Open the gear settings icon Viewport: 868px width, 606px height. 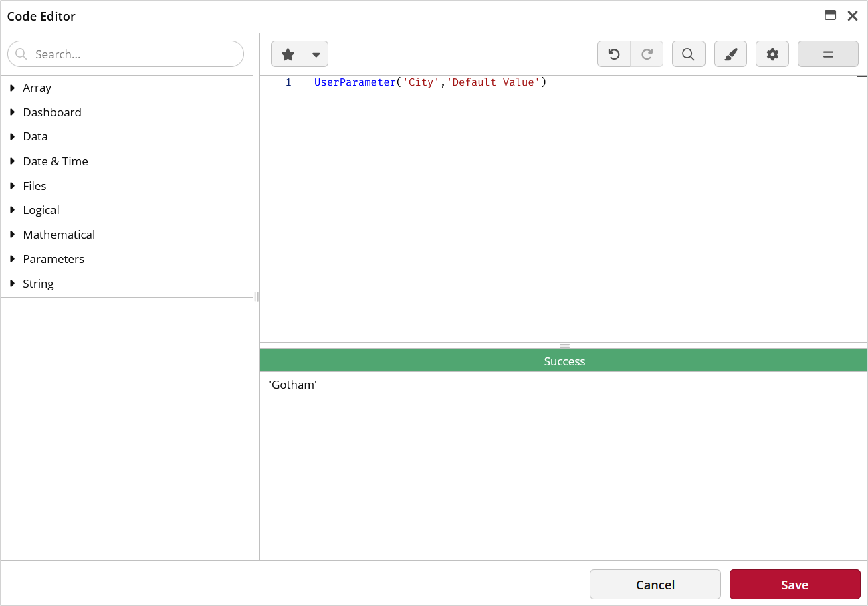click(x=772, y=54)
